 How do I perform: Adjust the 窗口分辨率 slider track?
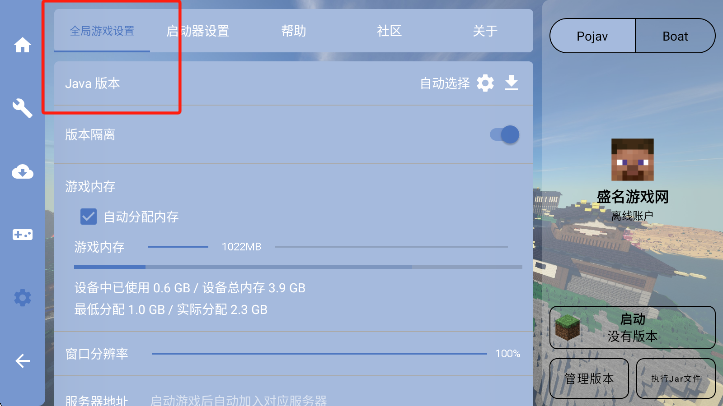319,353
